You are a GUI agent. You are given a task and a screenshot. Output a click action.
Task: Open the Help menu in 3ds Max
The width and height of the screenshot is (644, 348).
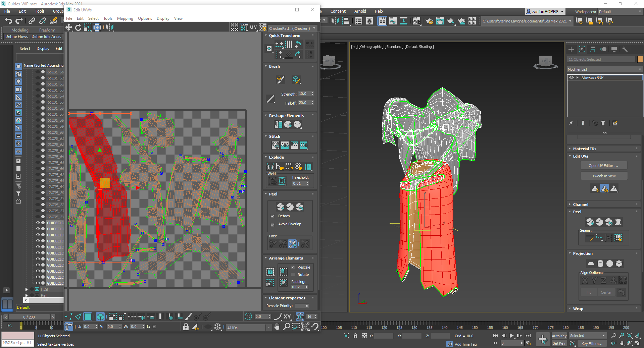379,11
